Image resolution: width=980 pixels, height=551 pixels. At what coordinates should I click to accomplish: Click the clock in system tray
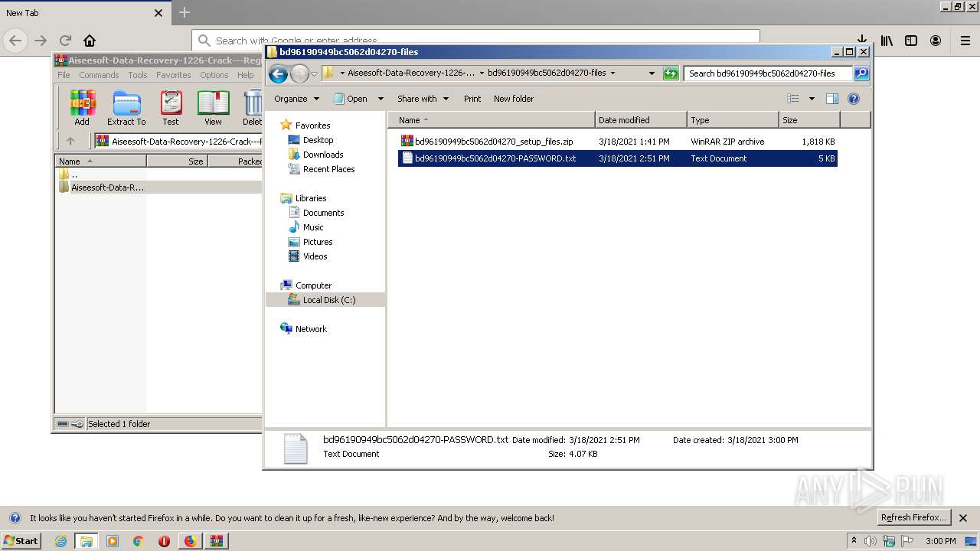tap(941, 541)
